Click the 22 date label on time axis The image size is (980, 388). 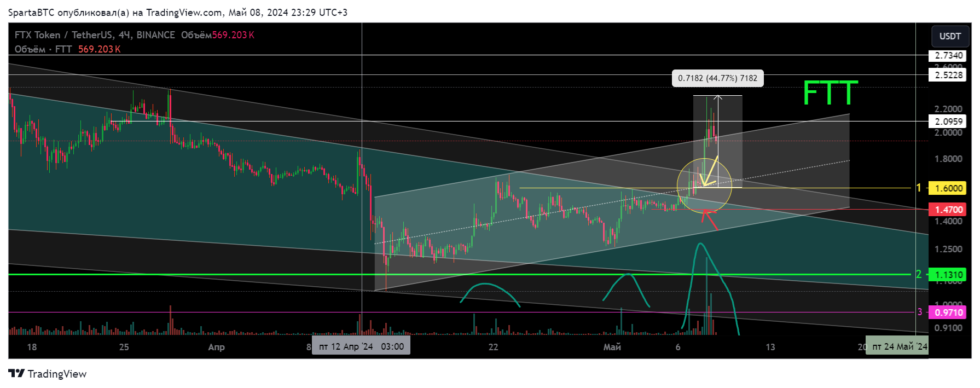point(494,347)
